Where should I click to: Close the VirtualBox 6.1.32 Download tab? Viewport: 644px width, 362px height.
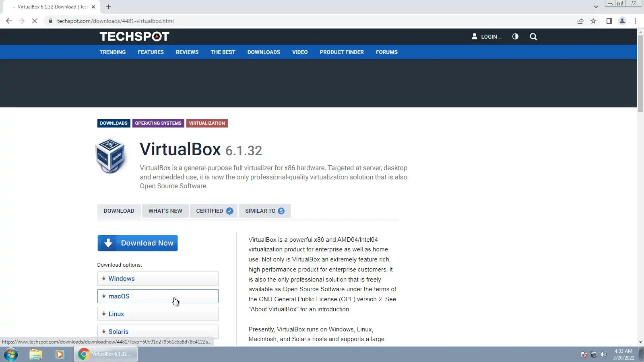pos(93,7)
